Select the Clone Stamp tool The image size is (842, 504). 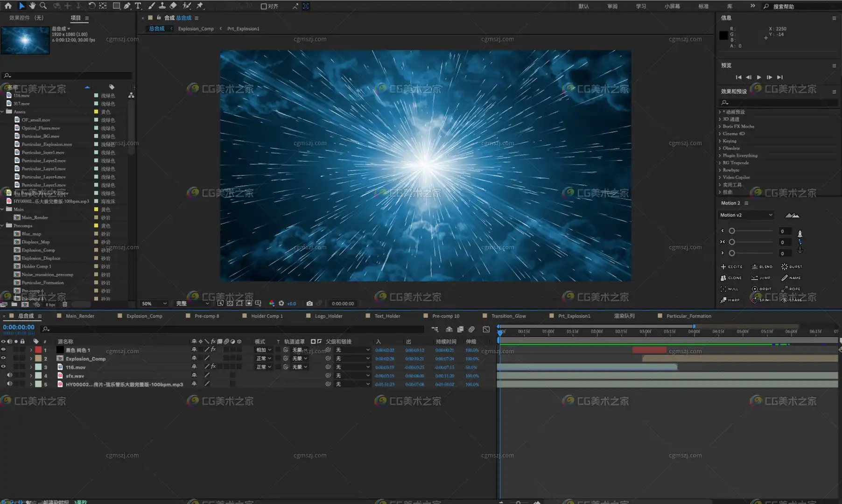click(x=162, y=6)
